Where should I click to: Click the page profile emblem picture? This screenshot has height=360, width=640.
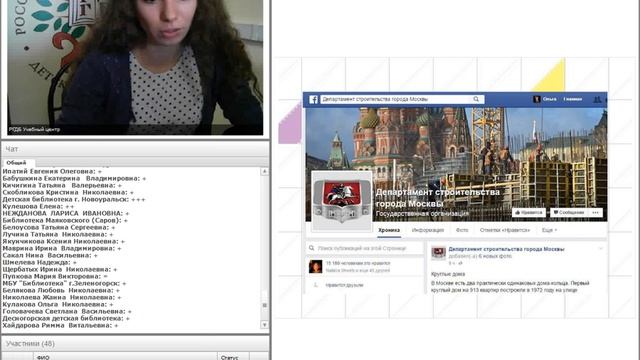pyautogui.click(x=342, y=201)
